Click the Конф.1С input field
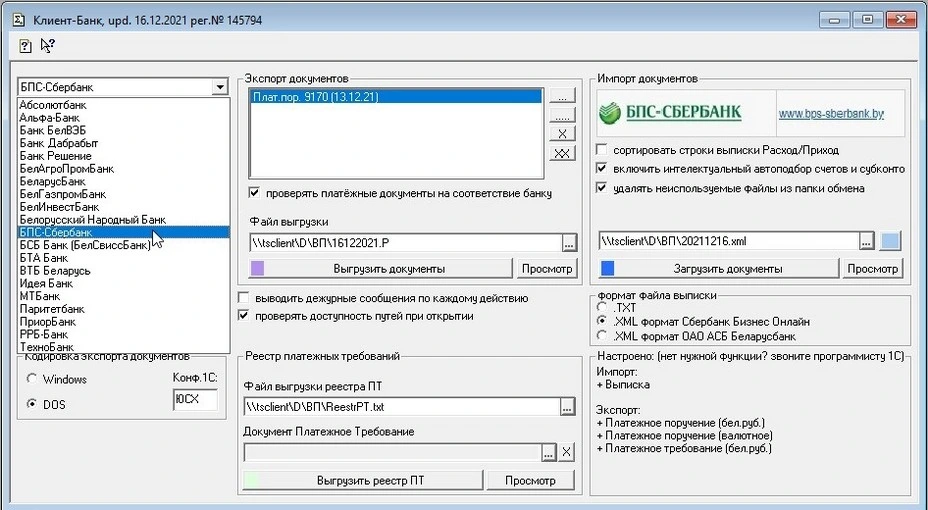928x510 pixels. click(x=194, y=399)
